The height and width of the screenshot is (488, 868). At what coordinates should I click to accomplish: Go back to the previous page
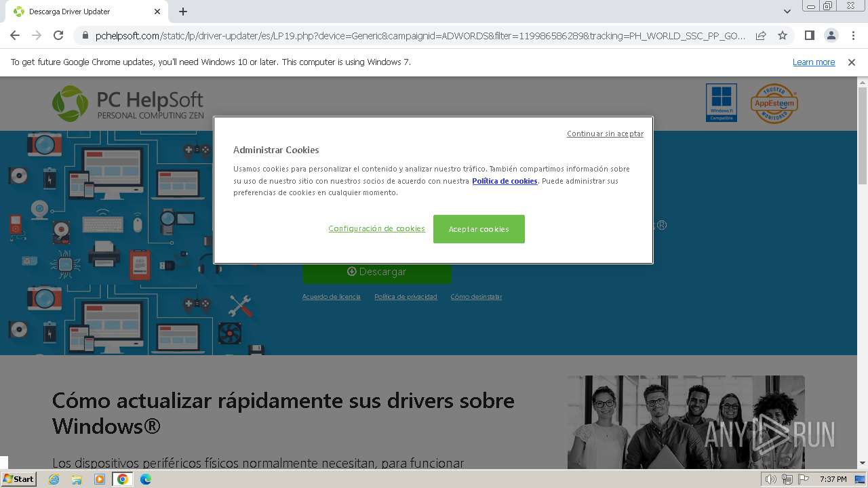[x=15, y=35]
